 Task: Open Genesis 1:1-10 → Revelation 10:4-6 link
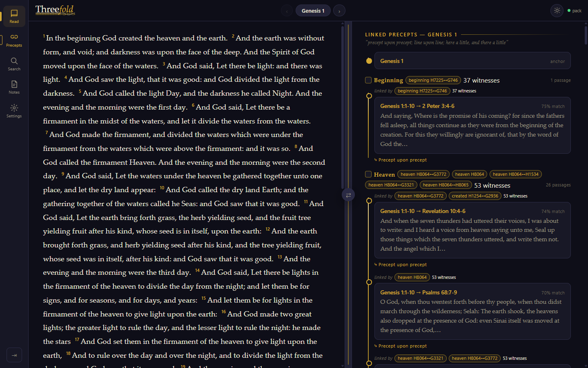click(x=423, y=211)
